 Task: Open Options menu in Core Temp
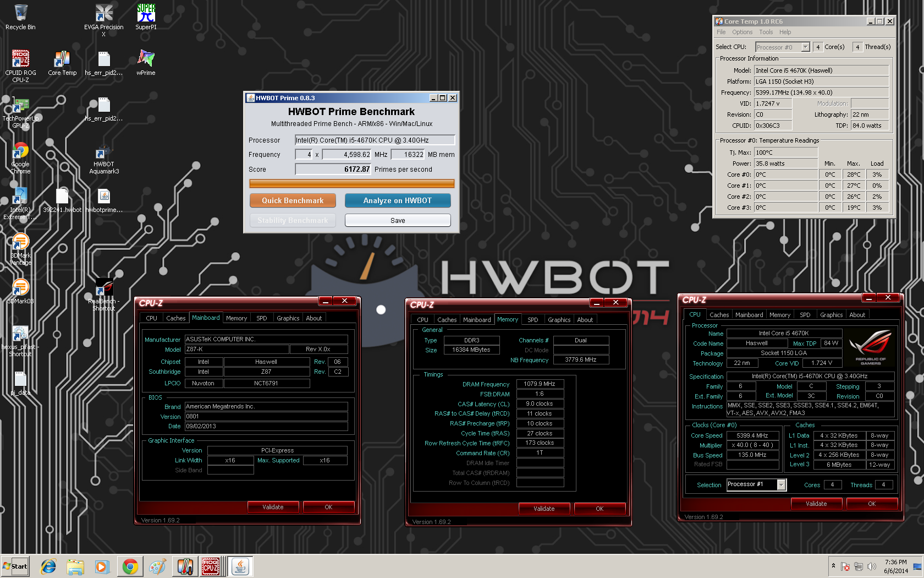point(742,32)
